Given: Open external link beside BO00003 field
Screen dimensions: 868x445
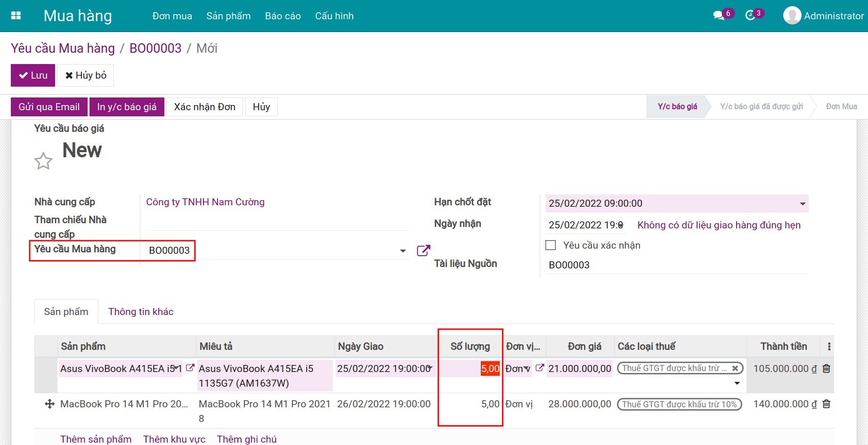Looking at the screenshot, I should point(423,251).
